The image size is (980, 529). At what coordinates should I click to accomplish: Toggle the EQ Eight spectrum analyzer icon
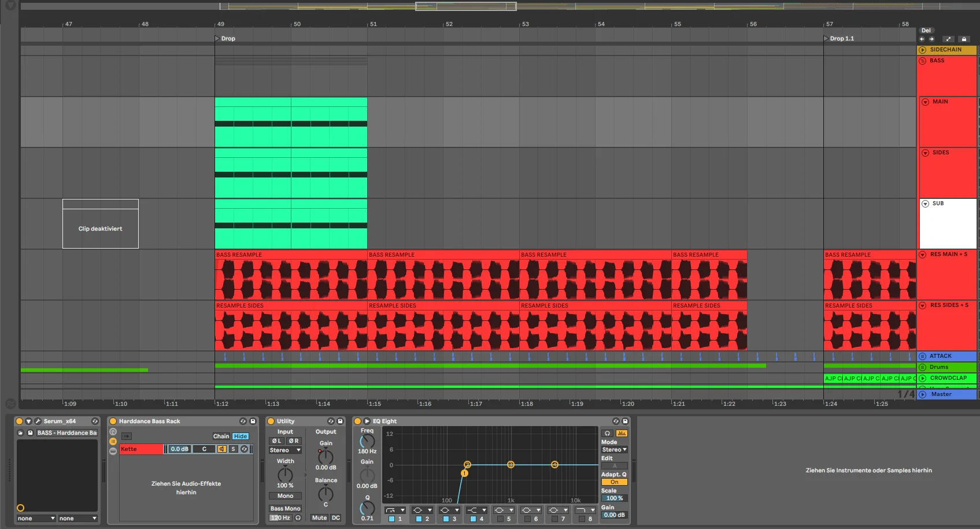[622, 434]
